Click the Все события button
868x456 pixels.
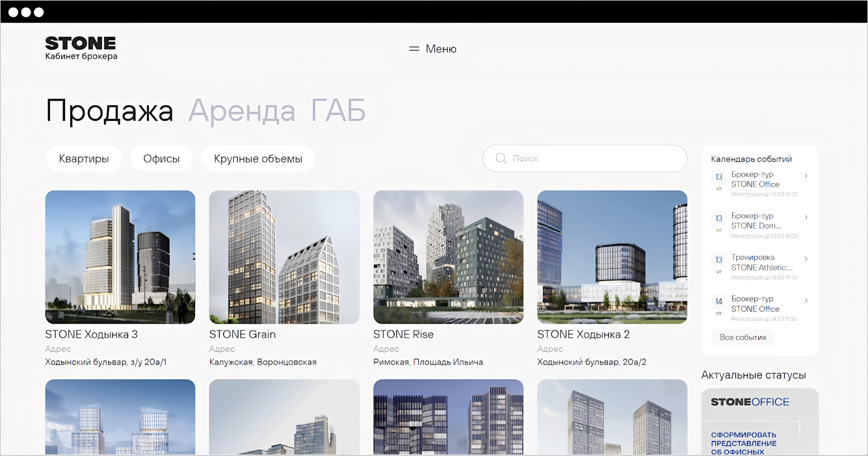(743, 338)
